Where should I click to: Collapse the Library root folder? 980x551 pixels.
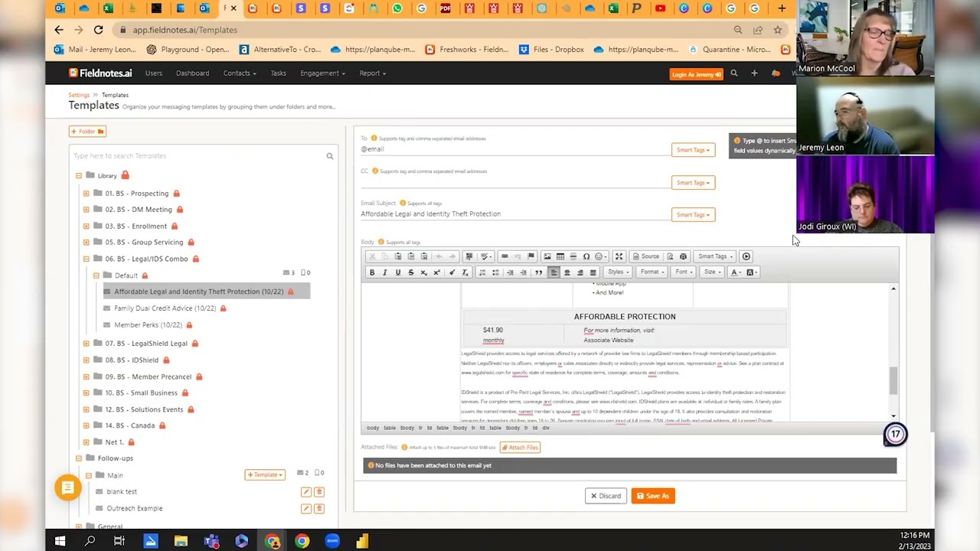79,176
